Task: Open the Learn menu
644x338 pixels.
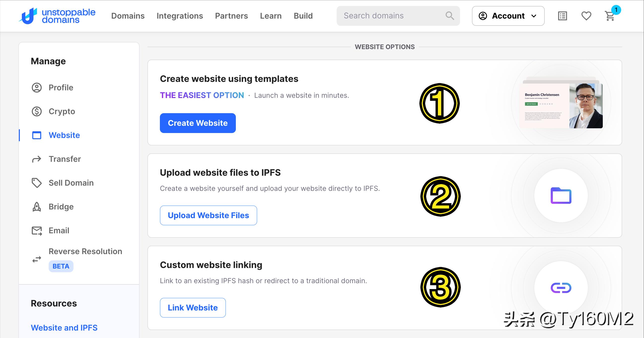Action: coord(271,16)
